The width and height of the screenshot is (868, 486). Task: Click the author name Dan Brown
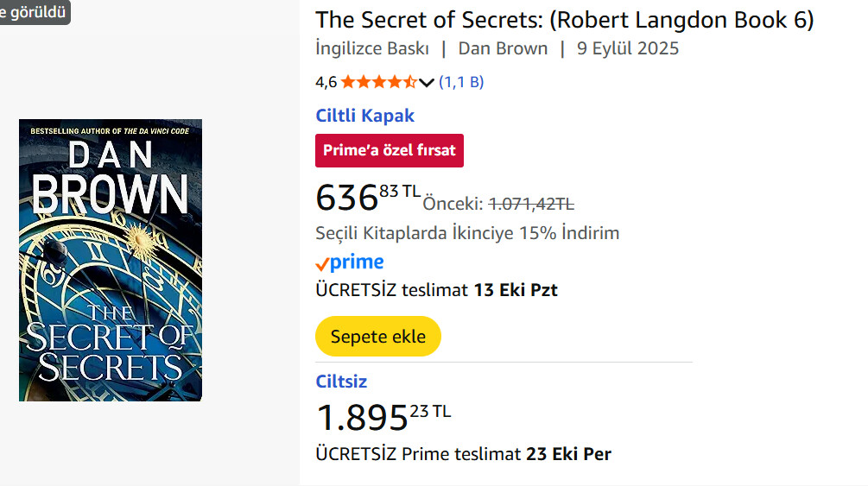click(x=503, y=48)
